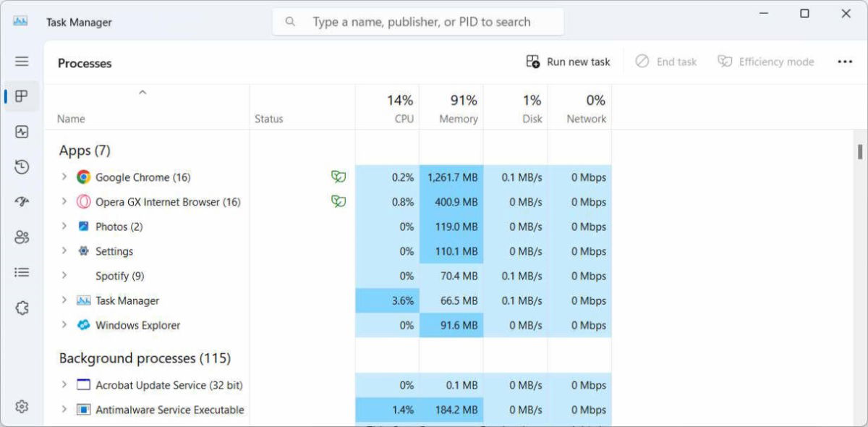
Task: Click Run new task button
Action: tap(569, 62)
